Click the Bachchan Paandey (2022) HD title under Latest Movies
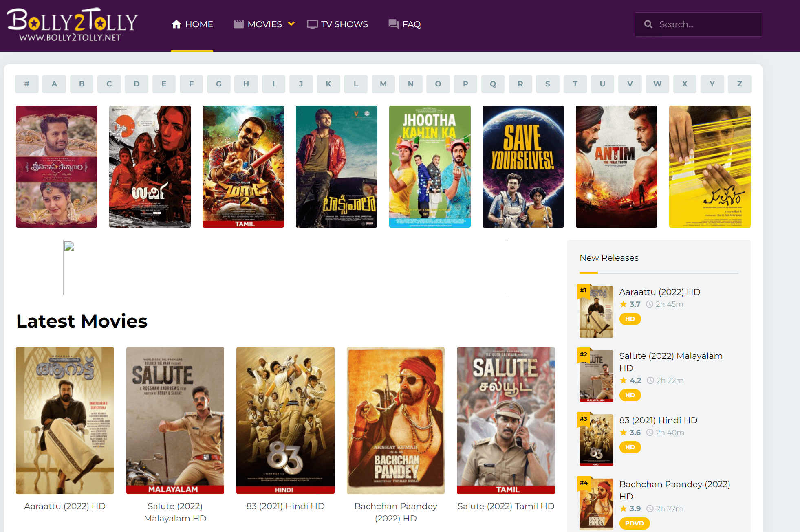This screenshot has width=800, height=532. point(396,512)
